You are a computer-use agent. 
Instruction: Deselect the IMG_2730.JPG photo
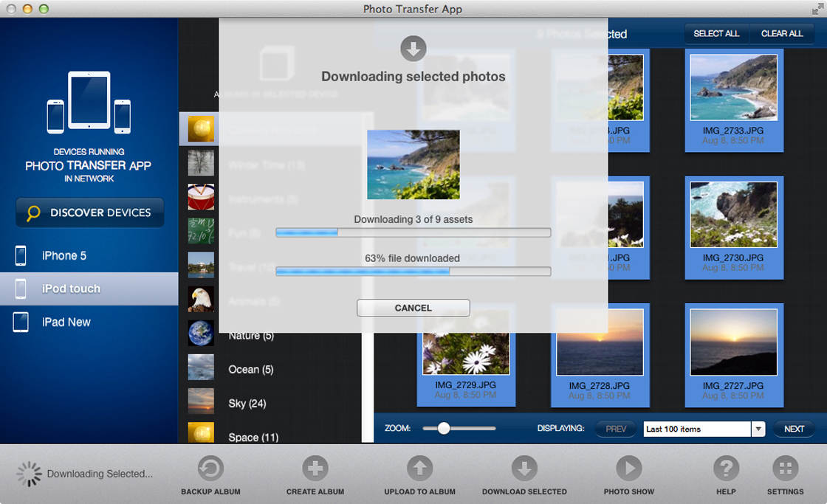tap(733, 215)
